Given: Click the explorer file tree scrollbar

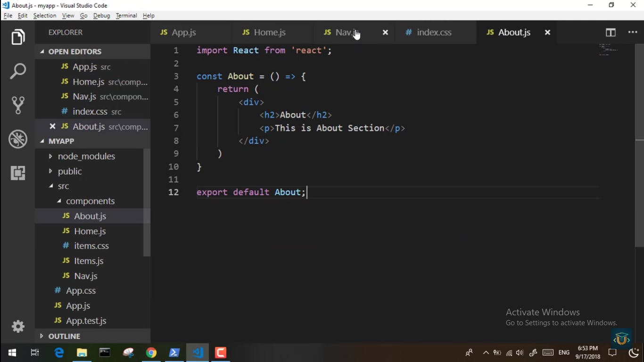Looking at the screenshot, I should pyautogui.click(x=147, y=203).
